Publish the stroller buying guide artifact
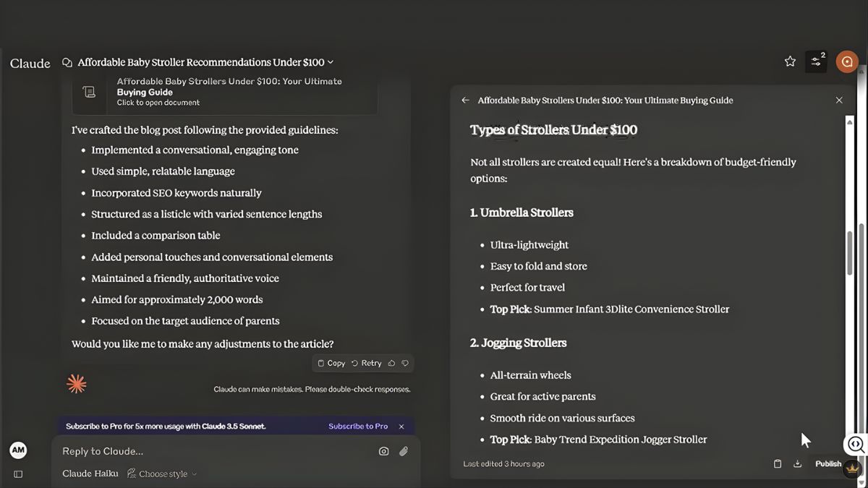The width and height of the screenshot is (868, 488). (x=828, y=464)
